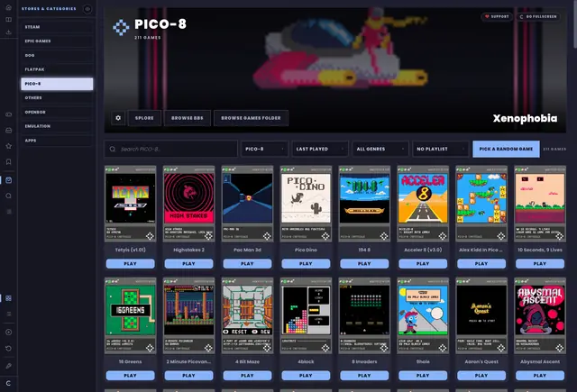
Task: Click page scrollbar thumb at upper right
Action: pos(575,24)
